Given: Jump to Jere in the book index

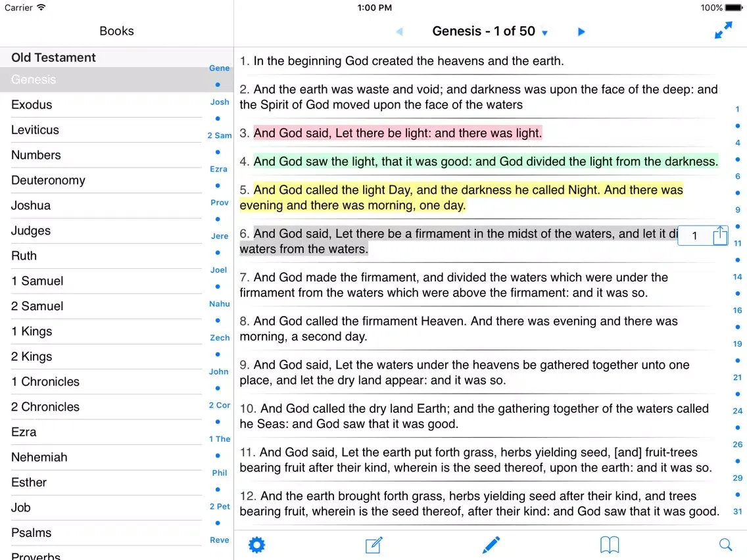Looking at the screenshot, I should 220,236.
